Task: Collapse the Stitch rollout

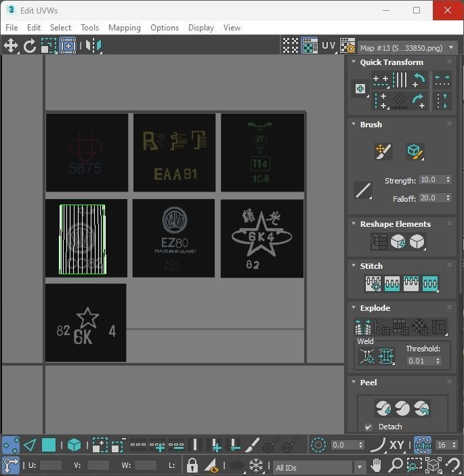Action: 354,265
